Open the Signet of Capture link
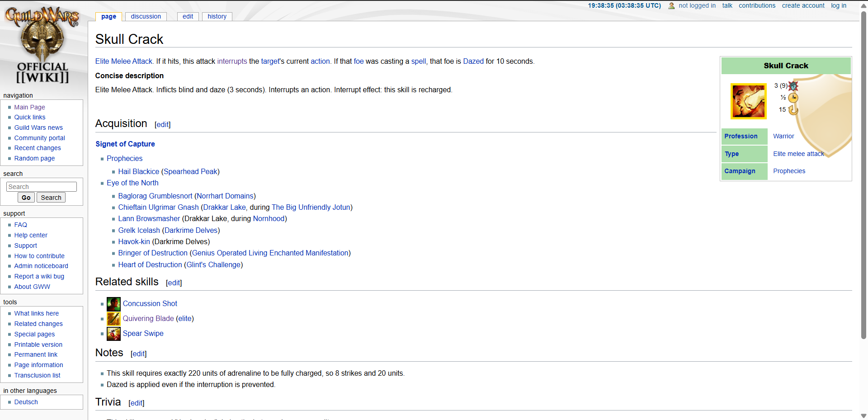Viewport: 868px width, 420px height. 125,144
